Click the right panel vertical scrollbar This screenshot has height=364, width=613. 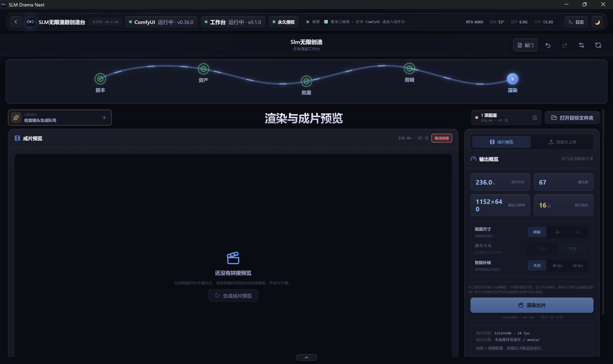click(603, 212)
